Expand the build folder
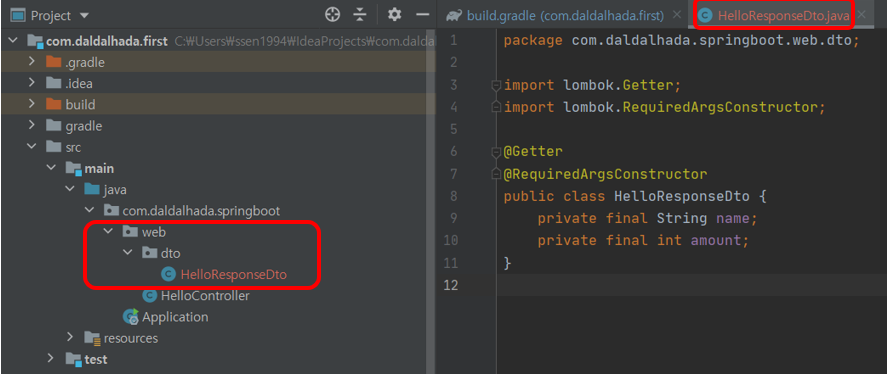The width and height of the screenshot is (887, 376). [32, 104]
